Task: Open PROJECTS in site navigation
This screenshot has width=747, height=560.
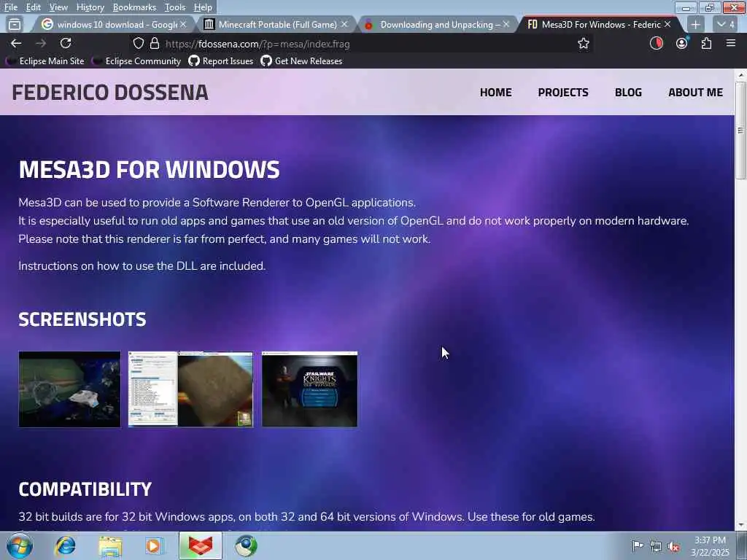Action: (x=563, y=93)
